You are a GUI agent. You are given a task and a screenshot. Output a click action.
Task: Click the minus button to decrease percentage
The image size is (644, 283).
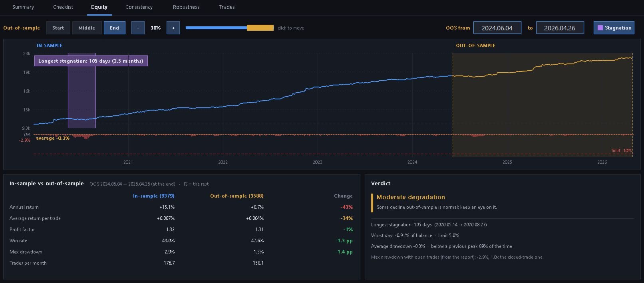[x=138, y=28]
